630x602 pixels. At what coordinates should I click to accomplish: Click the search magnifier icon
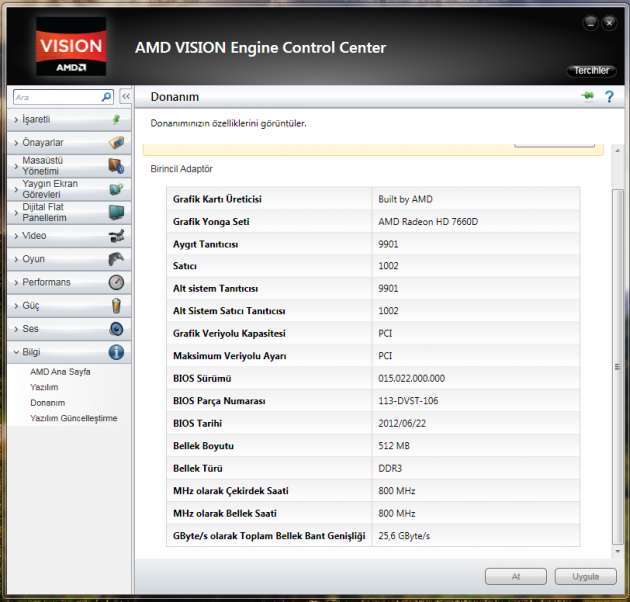point(107,97)
